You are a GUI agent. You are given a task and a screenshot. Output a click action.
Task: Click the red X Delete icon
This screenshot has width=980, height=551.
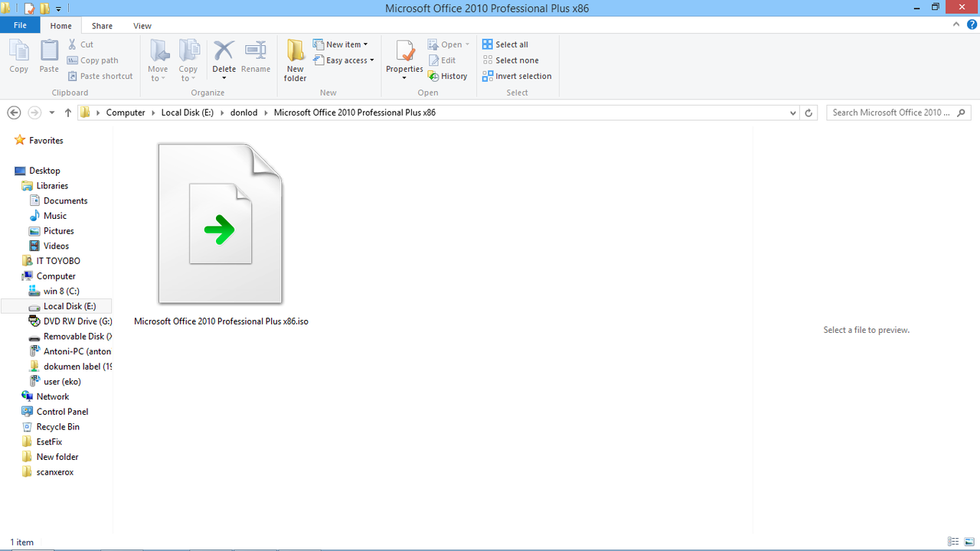pos(224,51)
